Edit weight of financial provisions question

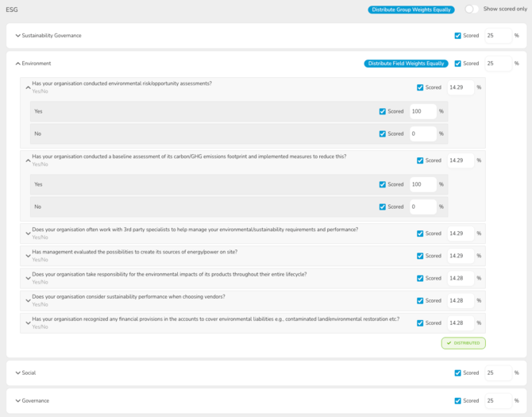(461, 323)
